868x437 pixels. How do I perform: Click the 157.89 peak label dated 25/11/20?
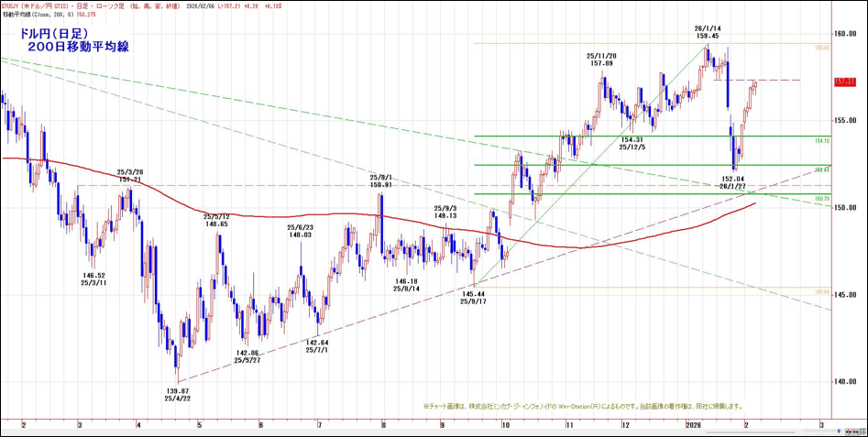(600, 60)
